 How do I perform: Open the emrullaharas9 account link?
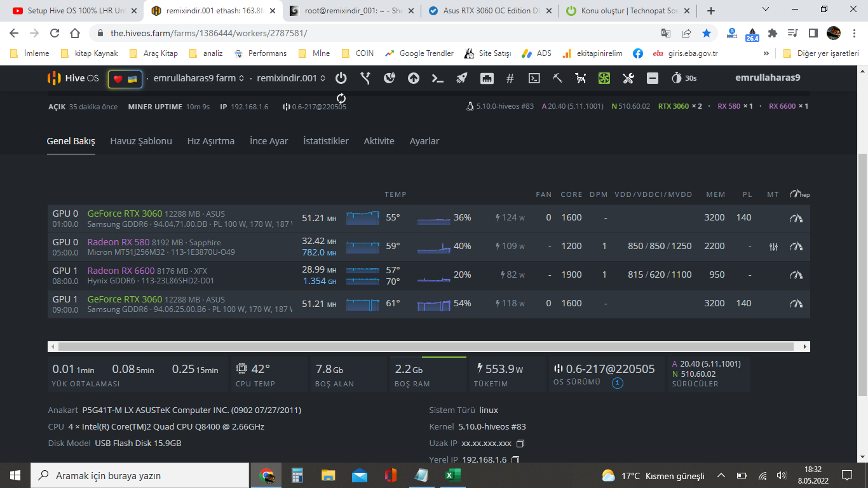tap(768, 78)
